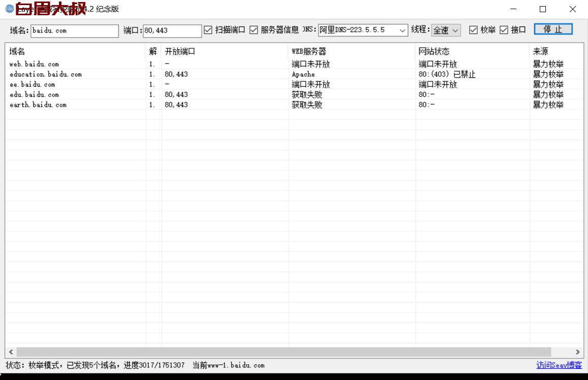
Task: Select the web.baidu.com row
Action: 295,64
